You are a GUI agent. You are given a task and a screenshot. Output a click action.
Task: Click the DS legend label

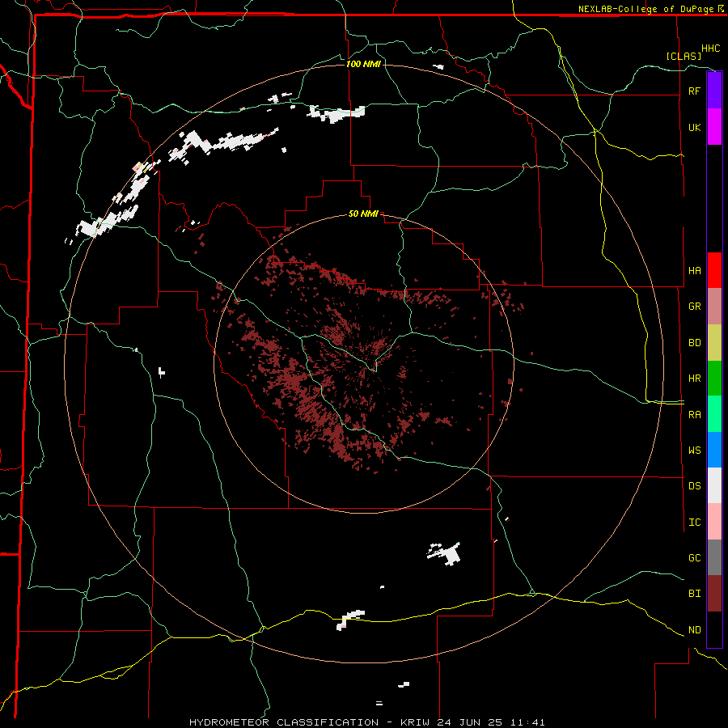[694, 486]
